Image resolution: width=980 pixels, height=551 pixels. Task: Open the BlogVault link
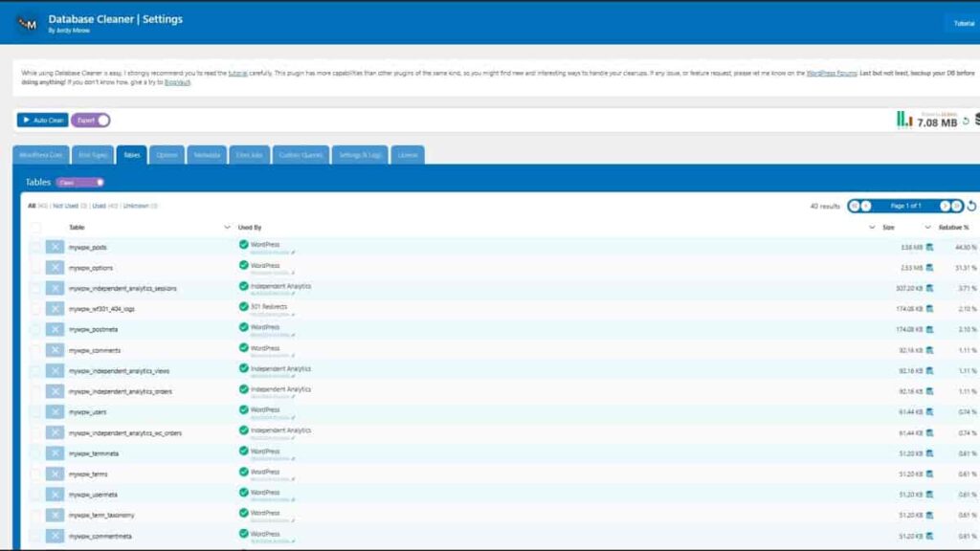(x=177, y=82)
